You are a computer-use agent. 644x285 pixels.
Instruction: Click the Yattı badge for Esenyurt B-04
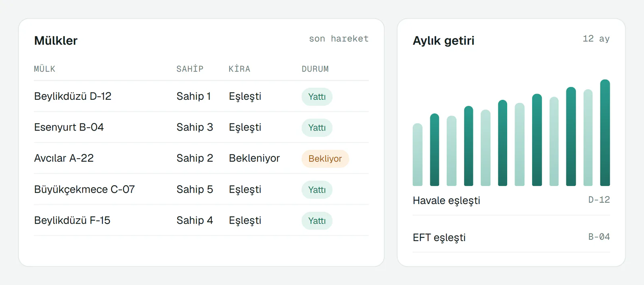point(317,128)
